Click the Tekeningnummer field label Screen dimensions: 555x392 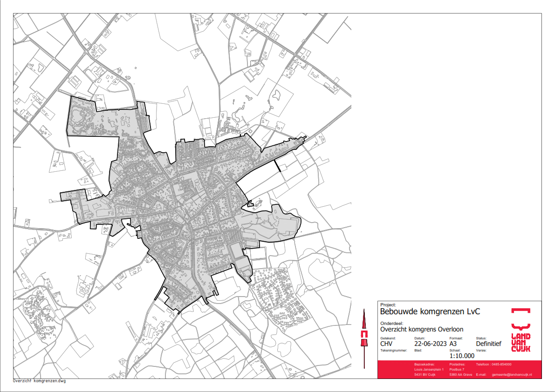tap(394, 350)
